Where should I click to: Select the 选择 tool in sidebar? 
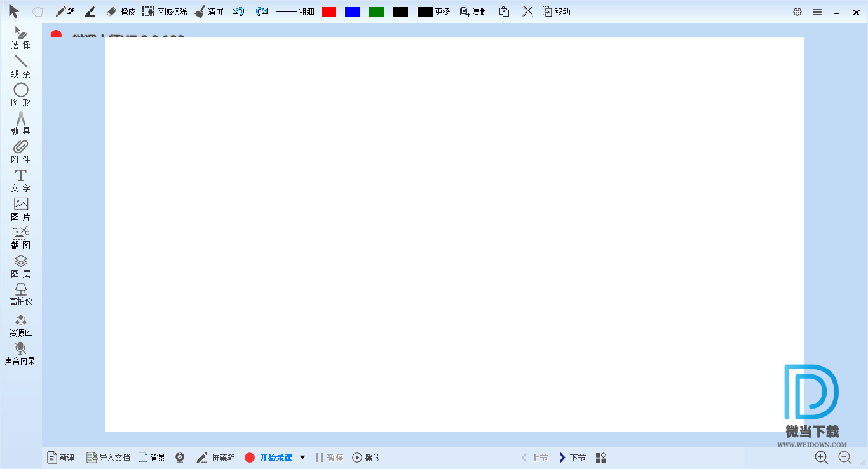point(20,38)
